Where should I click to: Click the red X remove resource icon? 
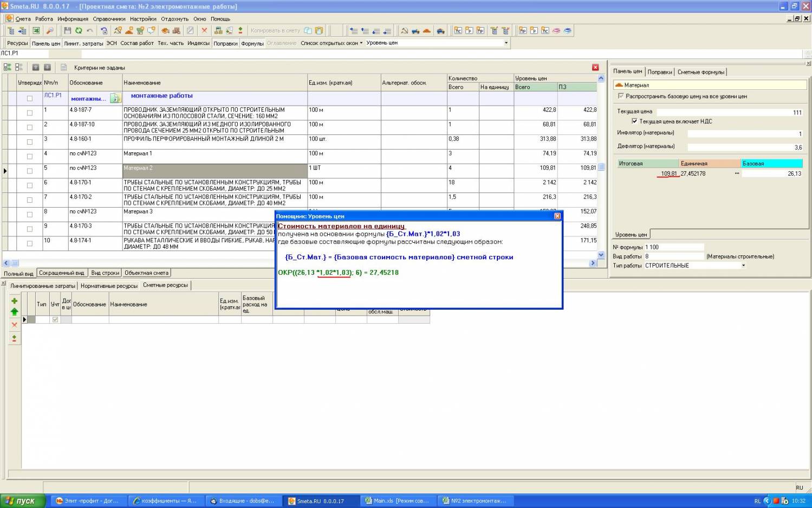point(15,325)
